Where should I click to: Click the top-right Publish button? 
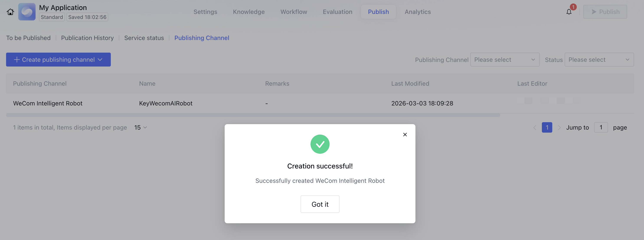click(605, 12)
